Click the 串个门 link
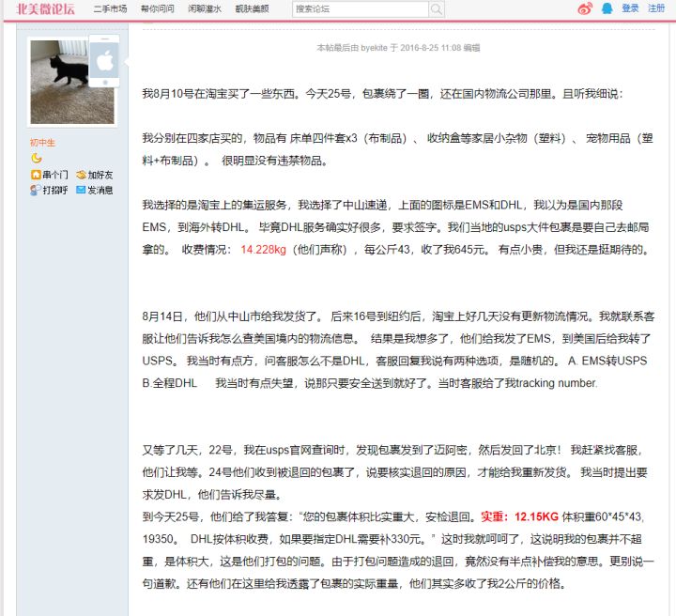 point(55,175)
